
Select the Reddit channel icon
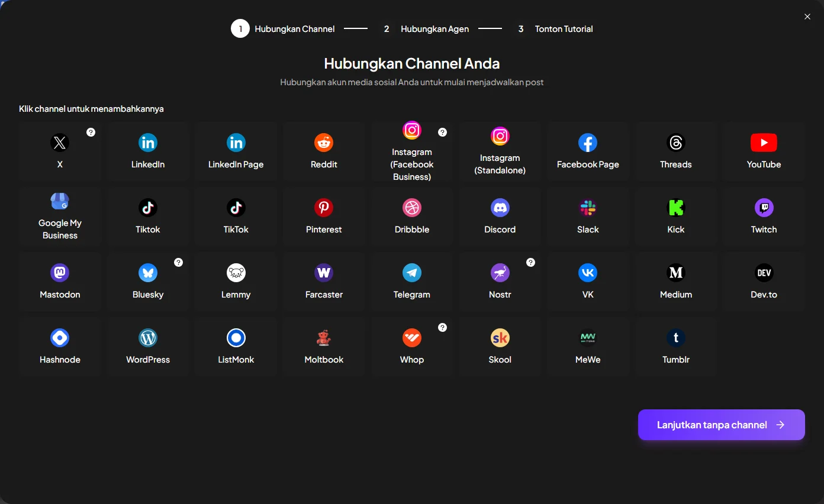pyautogui.click(x=324, y=143)
